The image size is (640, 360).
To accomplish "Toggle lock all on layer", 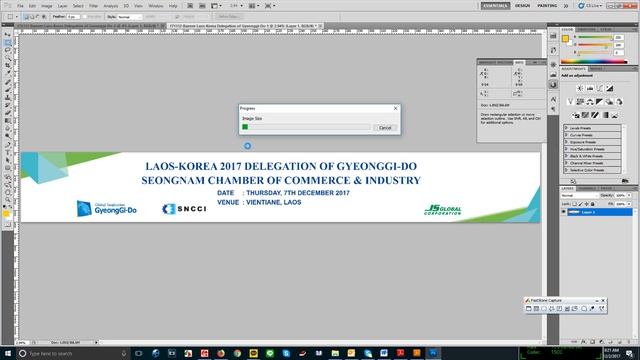I will coord(592,204).
